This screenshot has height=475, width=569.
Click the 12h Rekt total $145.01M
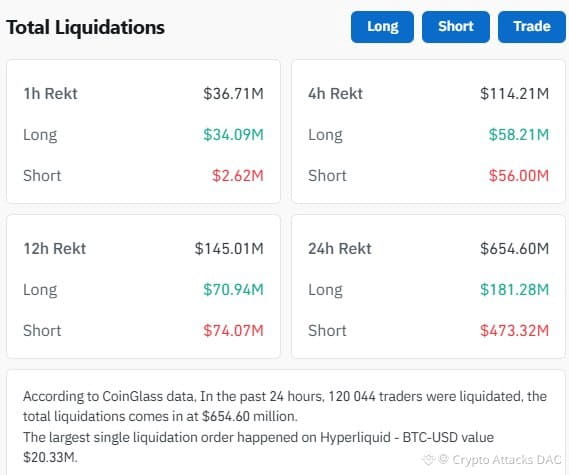[x=229, y=249]
